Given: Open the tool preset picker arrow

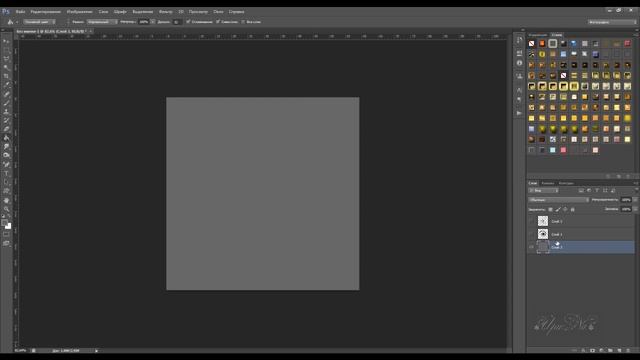Looking at the screenshot, I should point(17,22).
